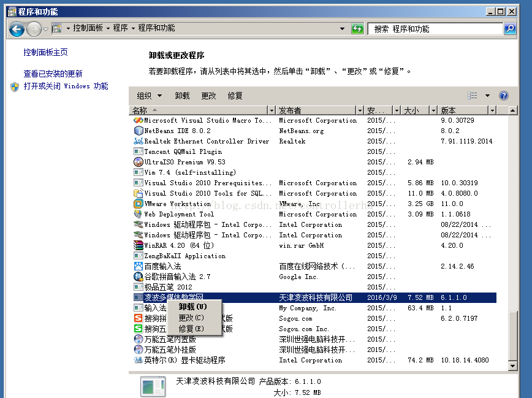Image resolution: width=532 pixels, height=398 pixels.
Task: Click version 10.18.14.4080 cell
Action: pyautogui.click(x=465, y=360)
